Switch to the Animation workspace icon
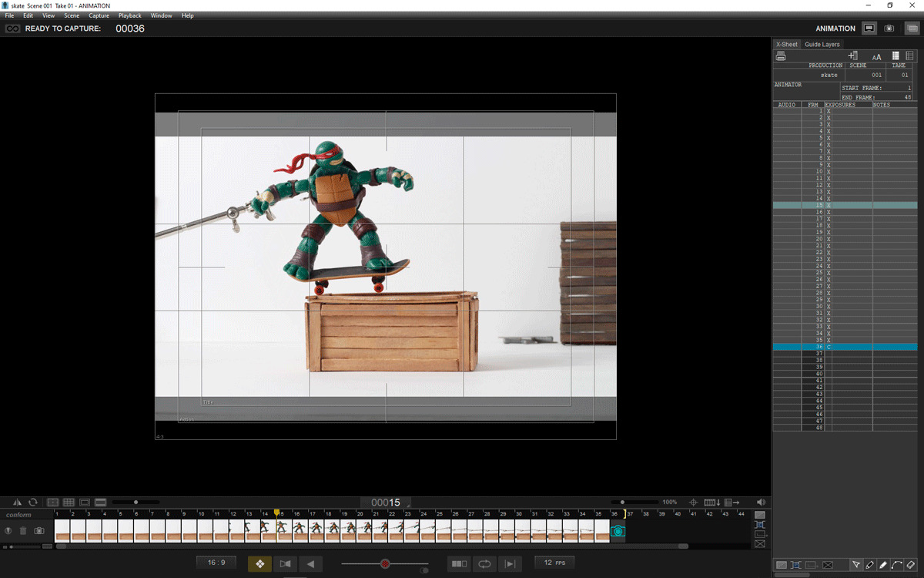 pos(869,29)
